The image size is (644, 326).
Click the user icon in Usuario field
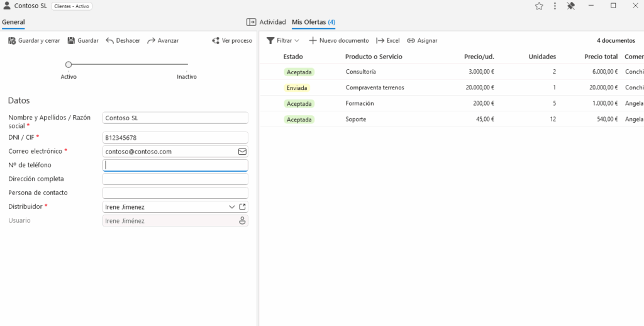pyautogui.click(x=242, y=221)
